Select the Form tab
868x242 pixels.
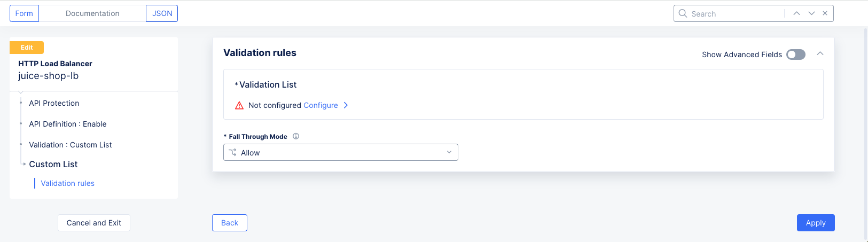pyautogui.click(x=24, y=13)
